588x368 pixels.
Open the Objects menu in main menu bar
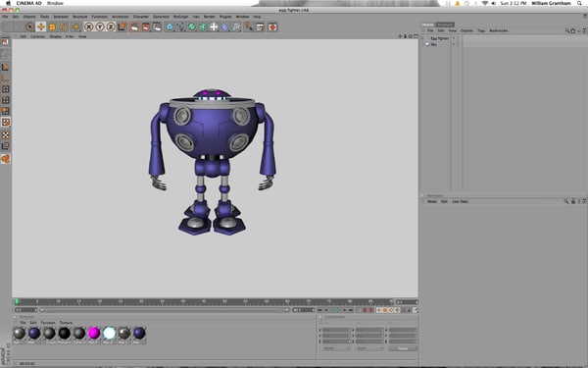pos(29,17)
